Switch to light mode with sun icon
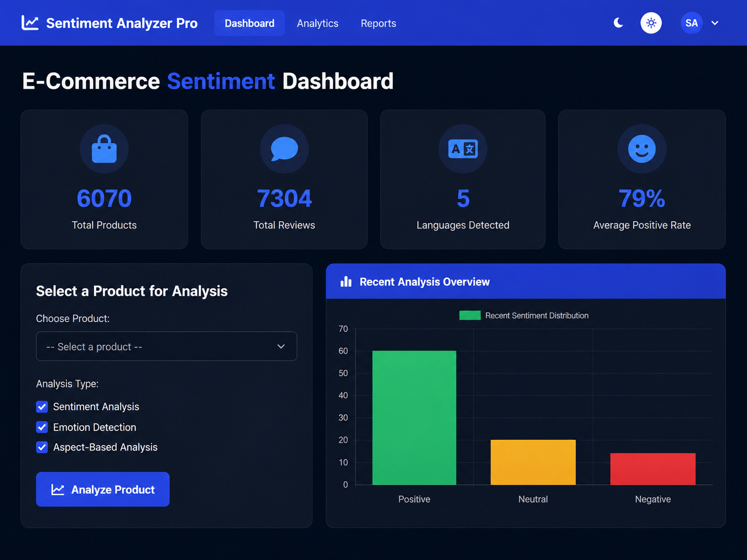Viewport: 747px width, 560px height. [x=651, y=23]
